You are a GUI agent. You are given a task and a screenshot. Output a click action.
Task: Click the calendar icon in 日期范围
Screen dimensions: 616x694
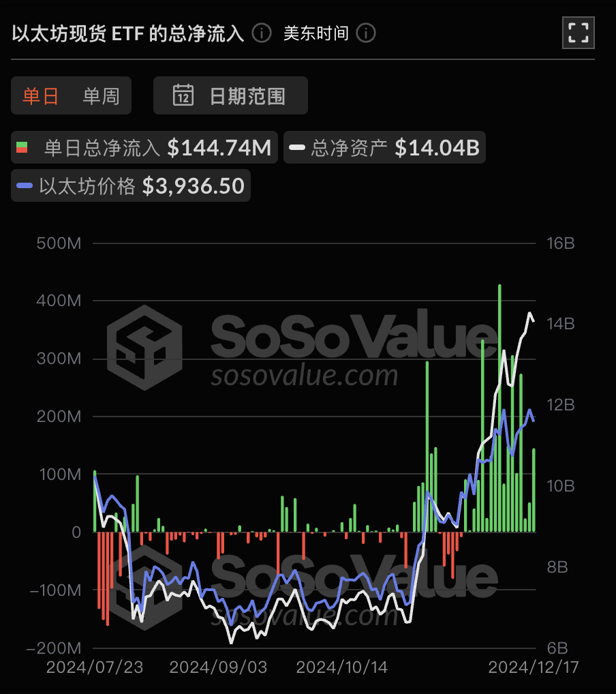183,95
